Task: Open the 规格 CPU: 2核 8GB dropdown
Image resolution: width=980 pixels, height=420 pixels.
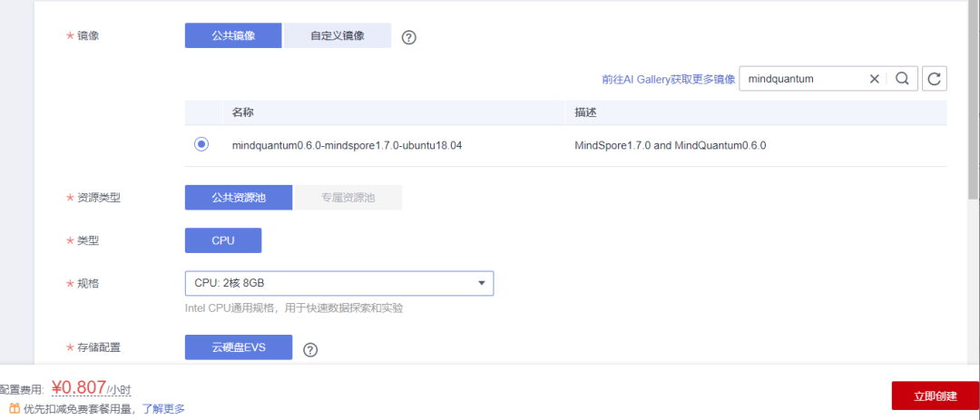Action: [x=339, y=283]
